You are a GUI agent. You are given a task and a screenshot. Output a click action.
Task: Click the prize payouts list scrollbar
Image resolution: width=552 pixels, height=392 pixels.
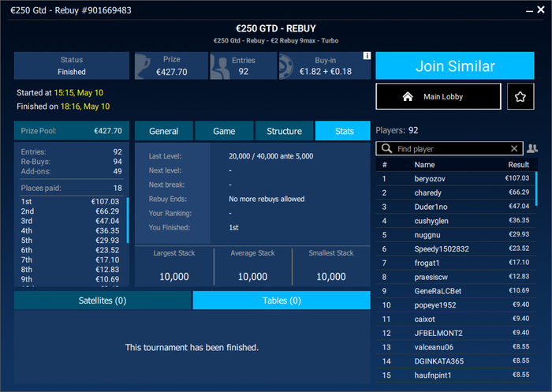128,220
